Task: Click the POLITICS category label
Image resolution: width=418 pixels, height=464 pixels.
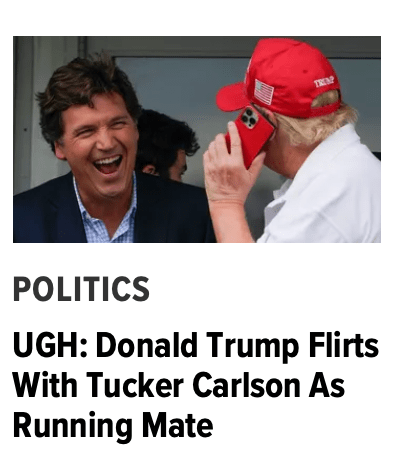Action: [81, 289]
